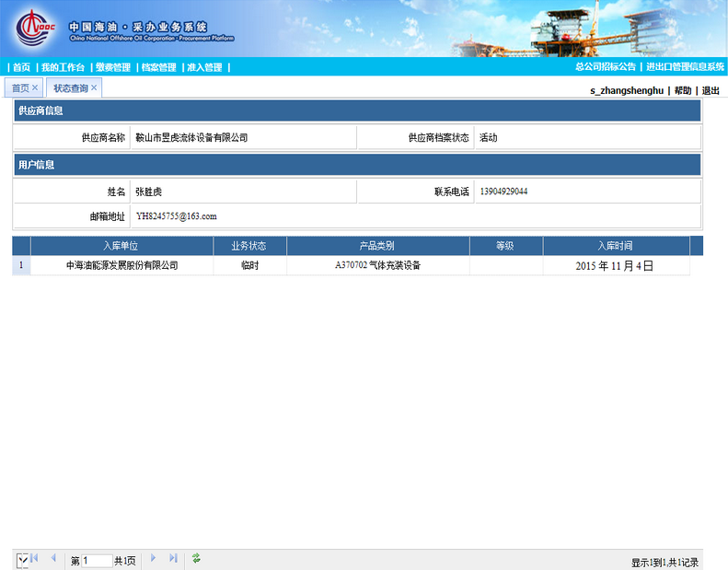
Task: Open 缴费管理 menu
Action: [113, 67]
